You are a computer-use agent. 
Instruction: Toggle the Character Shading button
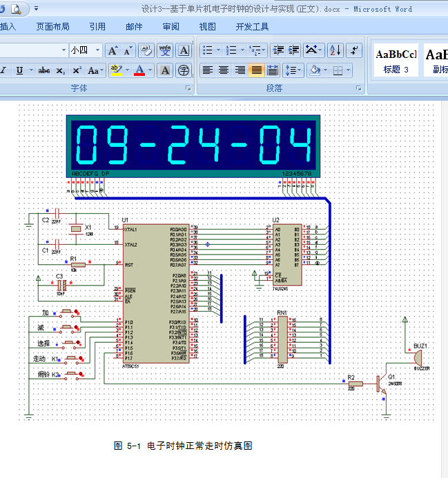pos(165,71)
